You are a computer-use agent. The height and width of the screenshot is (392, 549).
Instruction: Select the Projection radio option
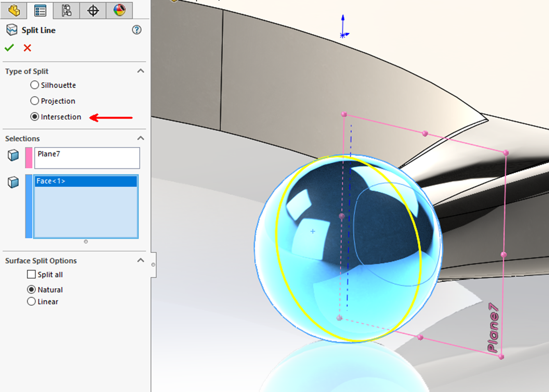[34, 101]
